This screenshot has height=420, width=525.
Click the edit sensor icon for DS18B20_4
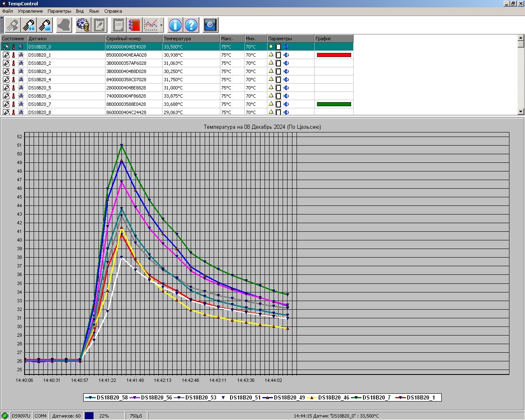(6, 80)
